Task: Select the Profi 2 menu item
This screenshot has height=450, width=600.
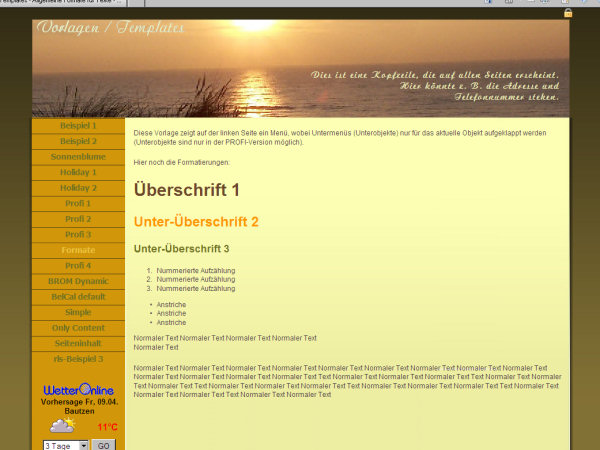Action: pyautogui.click(x=78, y=219)
